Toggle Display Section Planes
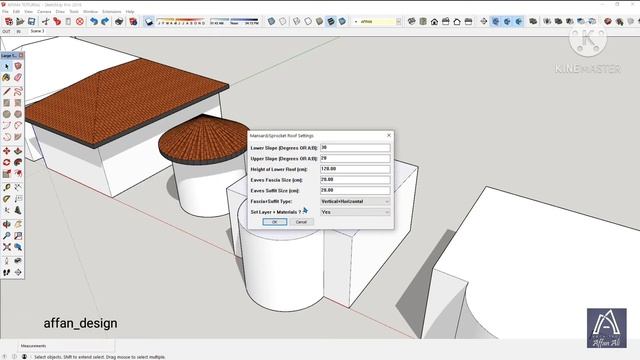Screen dimensions: 640x360 pos(496,21)
